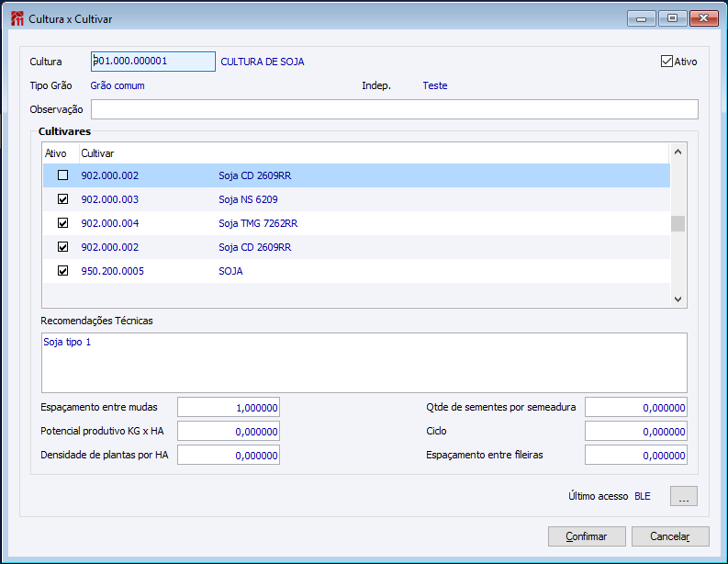This screenshot has height=564, width=728.
Task: Click the Cultivar column header
Action: (x=97, y=152)
